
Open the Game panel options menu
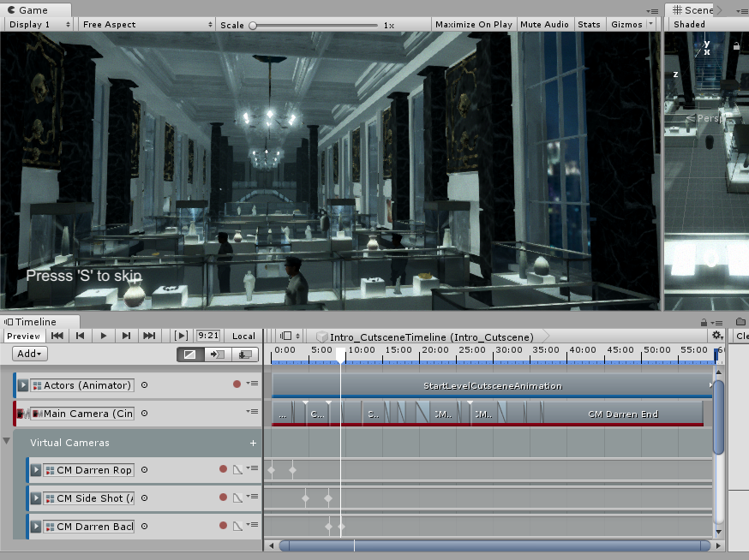point(652,11)
